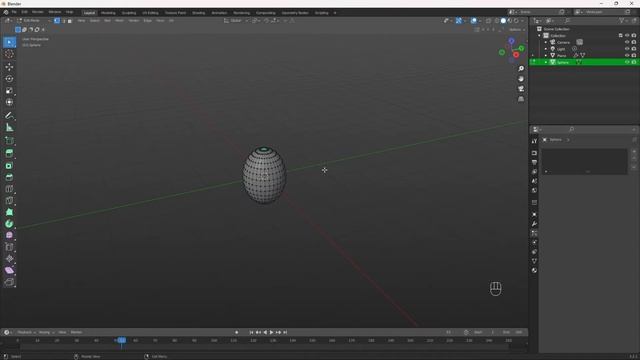Click the zoom view magnifier icon in viewport
Screen dimensions: 640x360
coord(521,69)
